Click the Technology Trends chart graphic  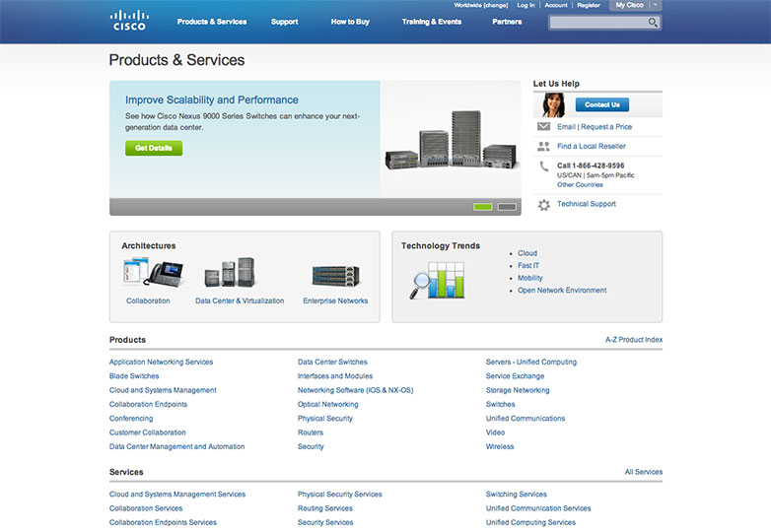click(437, 281)
